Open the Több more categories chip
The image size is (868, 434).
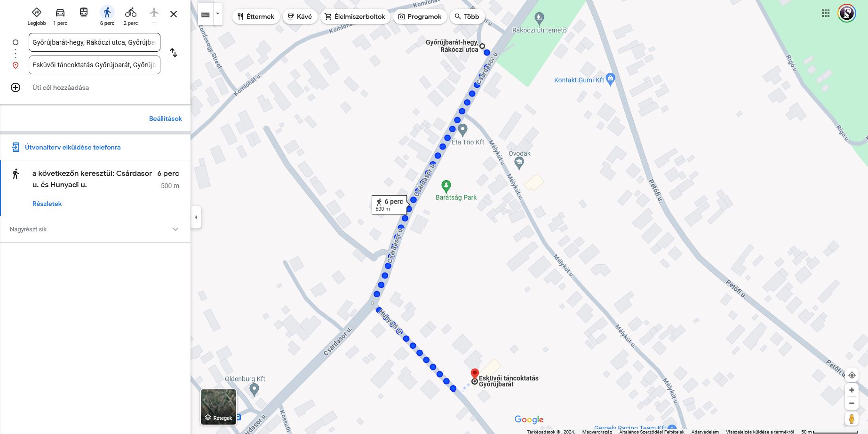point(467,16)
